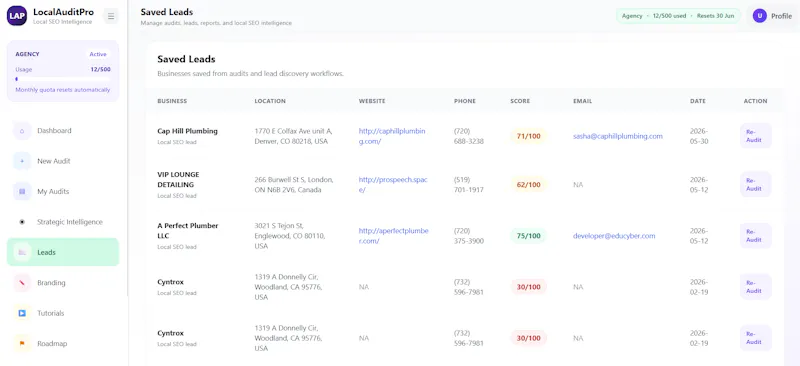Go to My Audits
The image size is (800, 366).
[63, 191]
